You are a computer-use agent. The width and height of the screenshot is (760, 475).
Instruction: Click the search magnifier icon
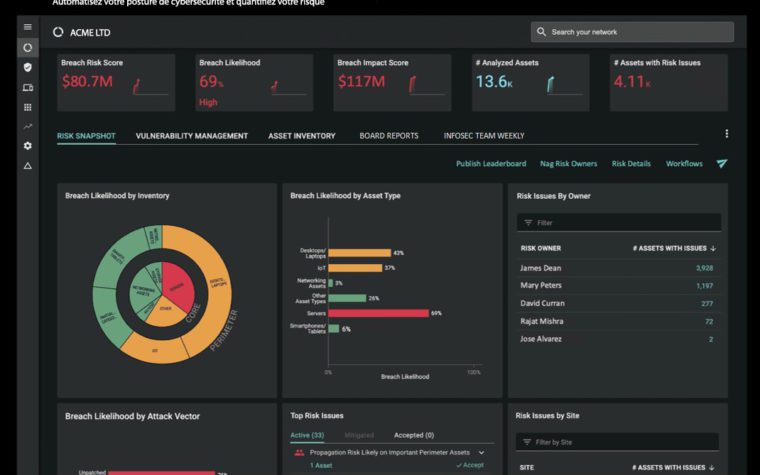(x=541, y=32)
